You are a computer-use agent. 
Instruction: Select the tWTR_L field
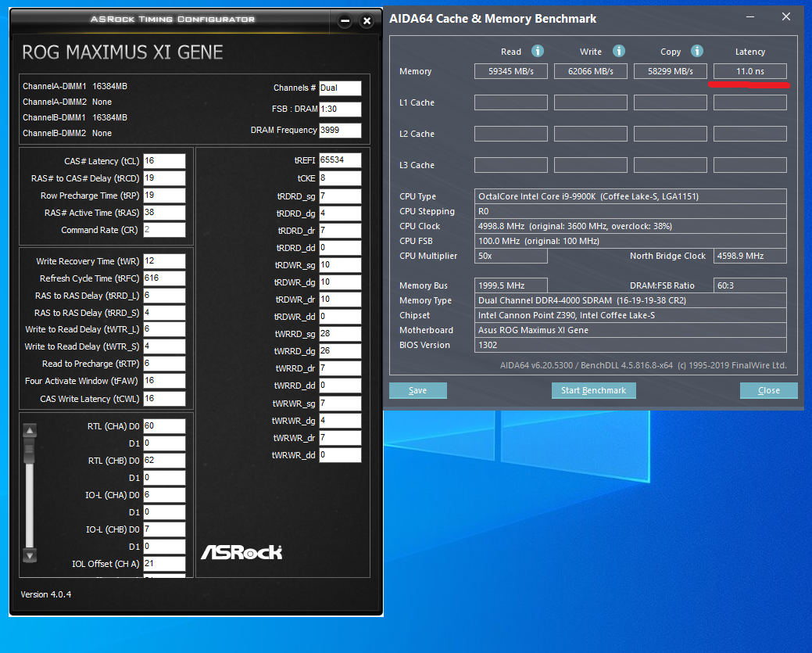click(x=164, y=329)
